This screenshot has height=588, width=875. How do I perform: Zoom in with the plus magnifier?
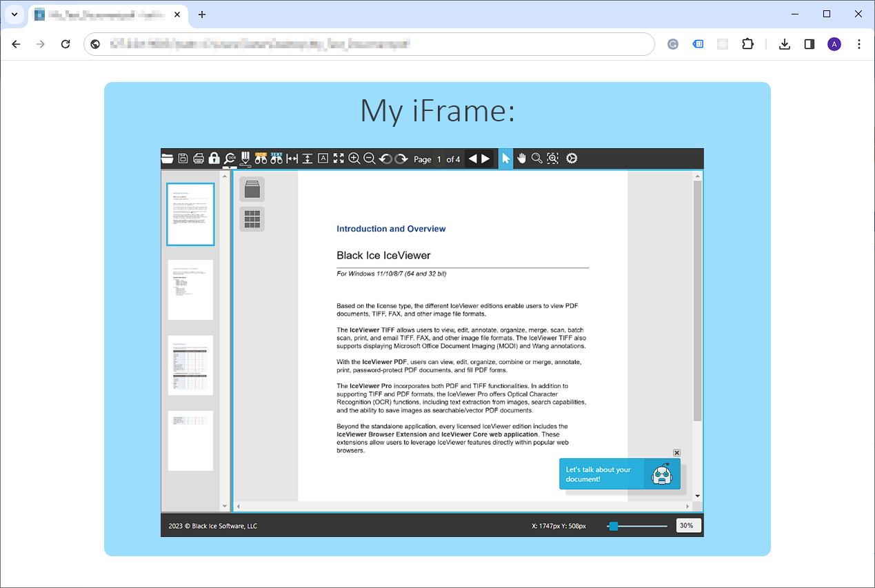pos(354,159)
